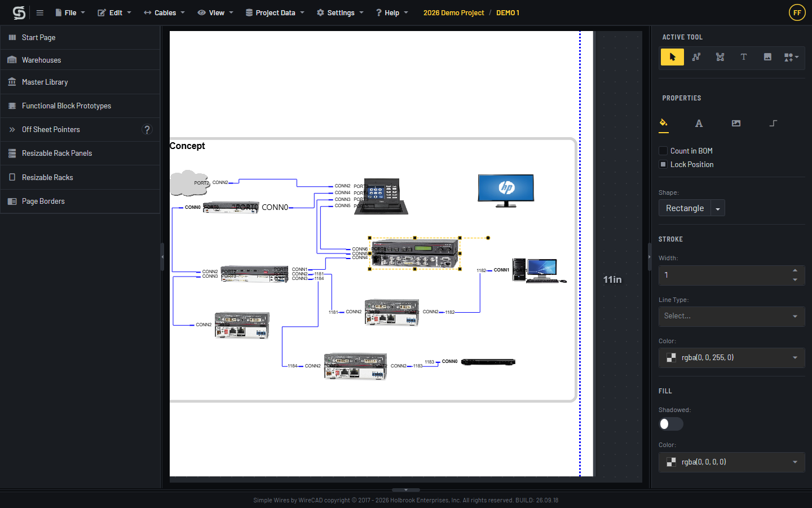Click the Simple Wires logo icon
The width and height of the screenshot is (812, 508).
click(19, 12)
